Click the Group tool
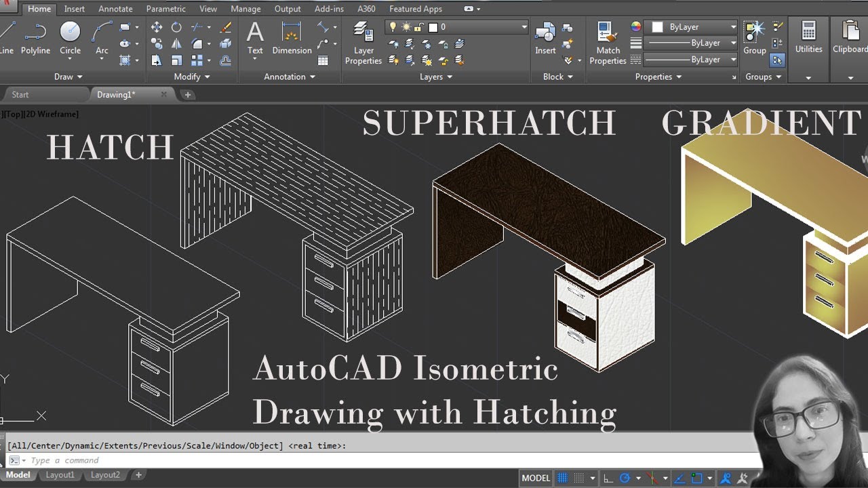The width and height of the screenshot is (868, 488). (x=754, y=39)
